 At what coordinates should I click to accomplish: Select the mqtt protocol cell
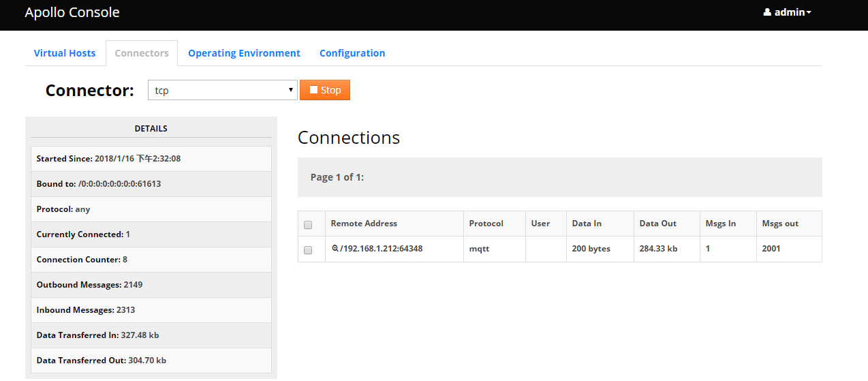coord(495,249)
